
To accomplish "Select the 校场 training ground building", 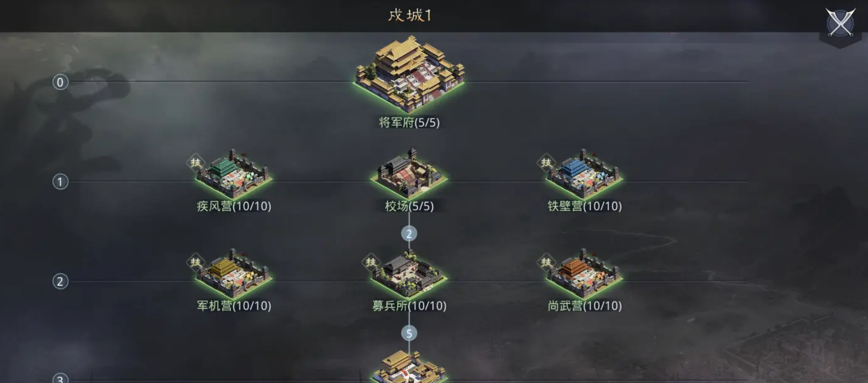I will [x=409, y=173].
